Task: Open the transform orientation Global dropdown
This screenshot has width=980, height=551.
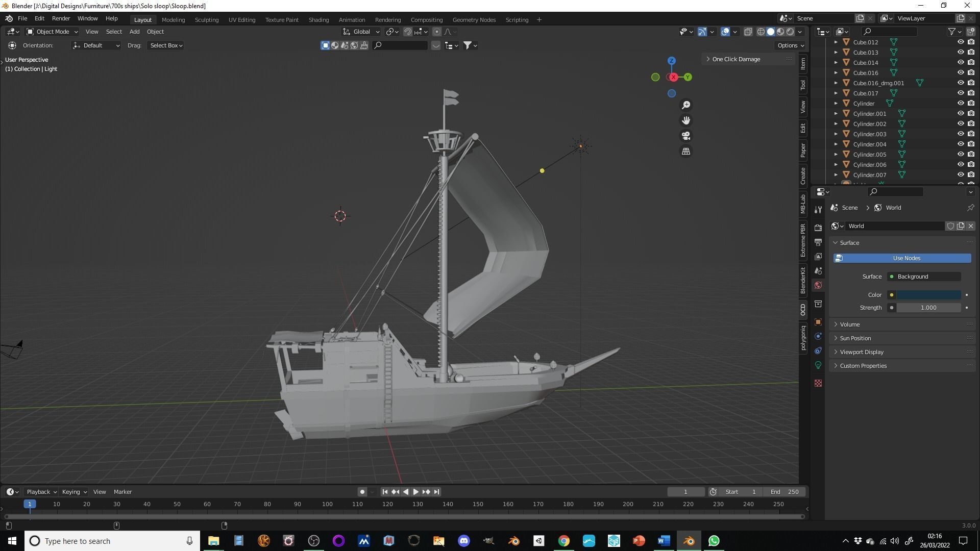Action: tap(362, 32)
